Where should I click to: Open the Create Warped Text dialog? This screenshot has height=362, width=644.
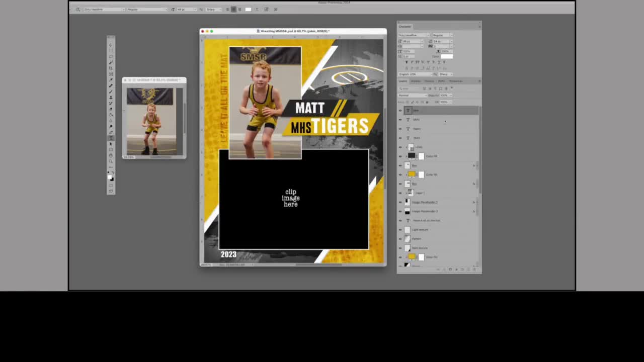(257, 9)
